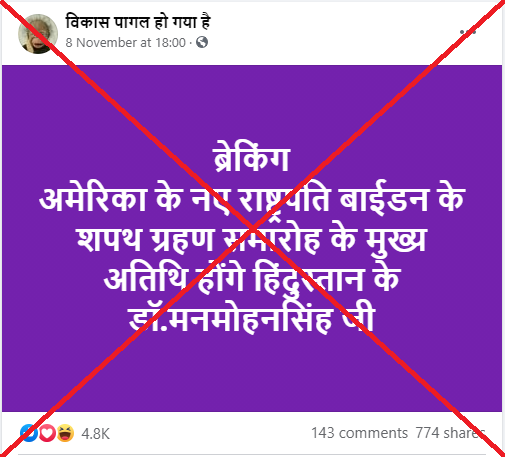Click the word बाईडन in the post image
Image resolution: width=505 pixels, height=457 pixels.
(x=383, y=200)
